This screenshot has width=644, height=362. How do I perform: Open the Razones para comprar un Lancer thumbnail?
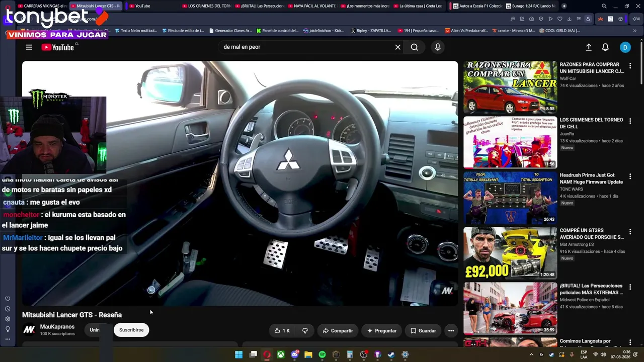pos(510,87)
